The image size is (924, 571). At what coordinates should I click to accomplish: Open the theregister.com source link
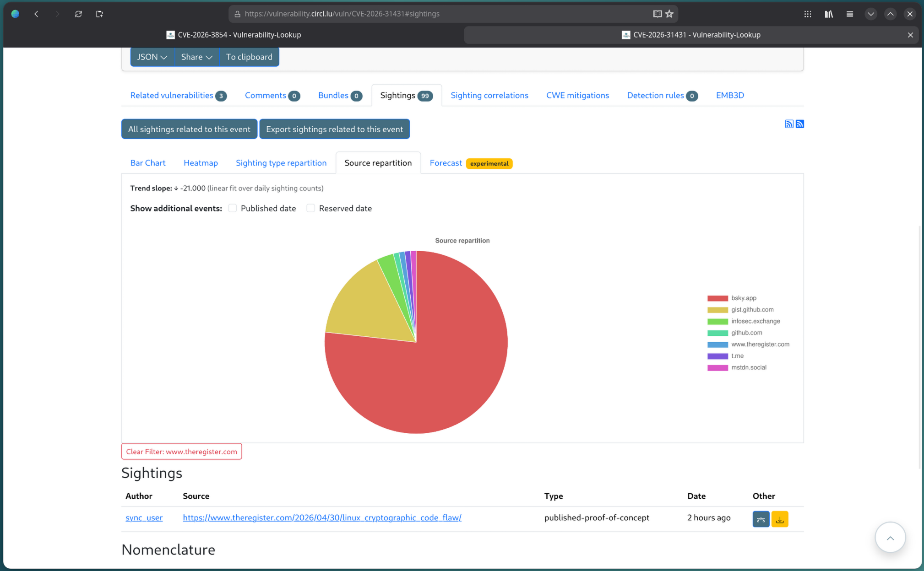(322, 517)
